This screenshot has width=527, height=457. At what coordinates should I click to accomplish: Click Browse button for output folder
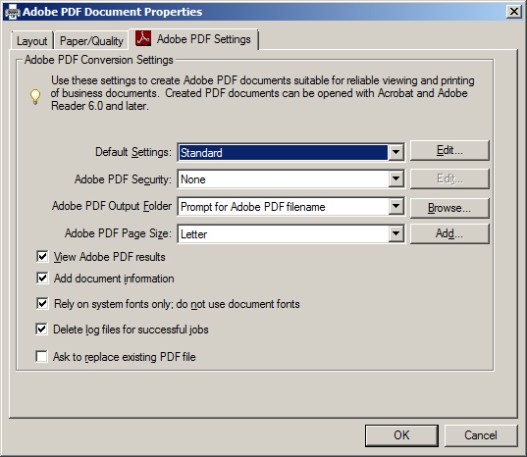pos(449,208)
